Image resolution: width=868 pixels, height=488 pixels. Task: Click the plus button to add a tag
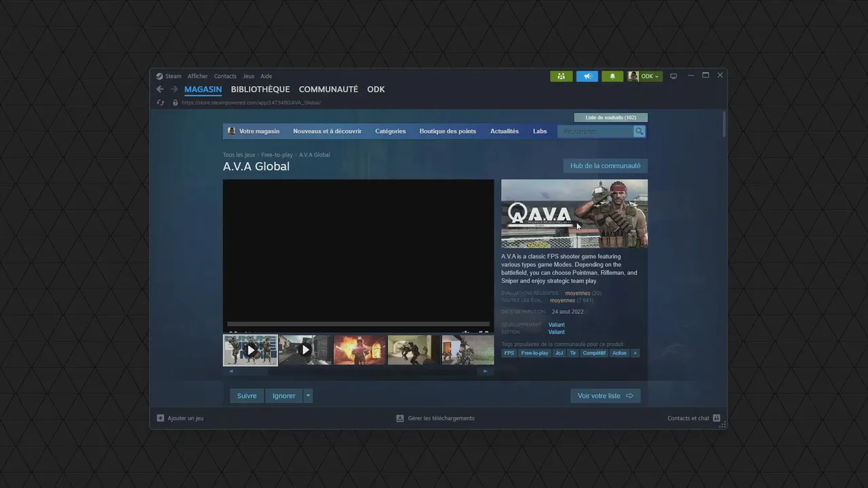tap(635, 353)
